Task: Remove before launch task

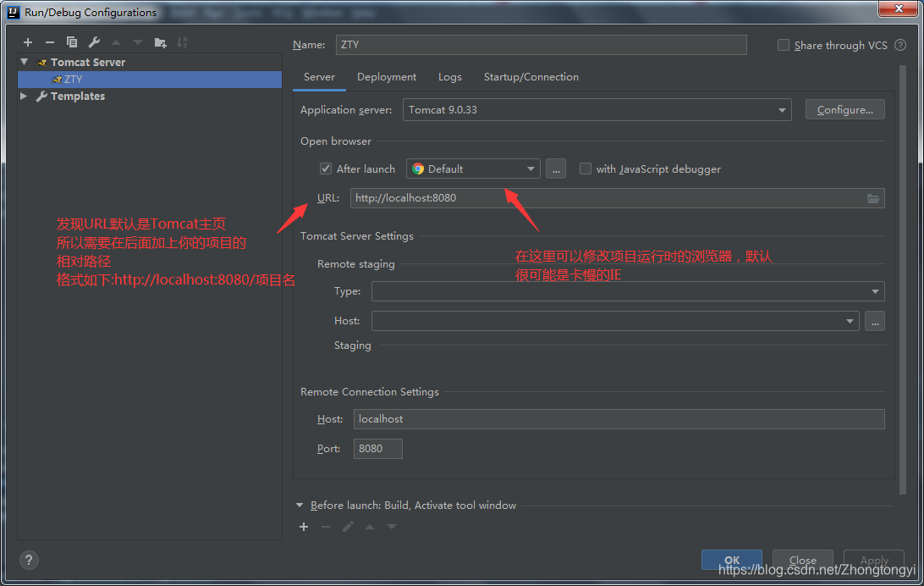Action: 325,527
